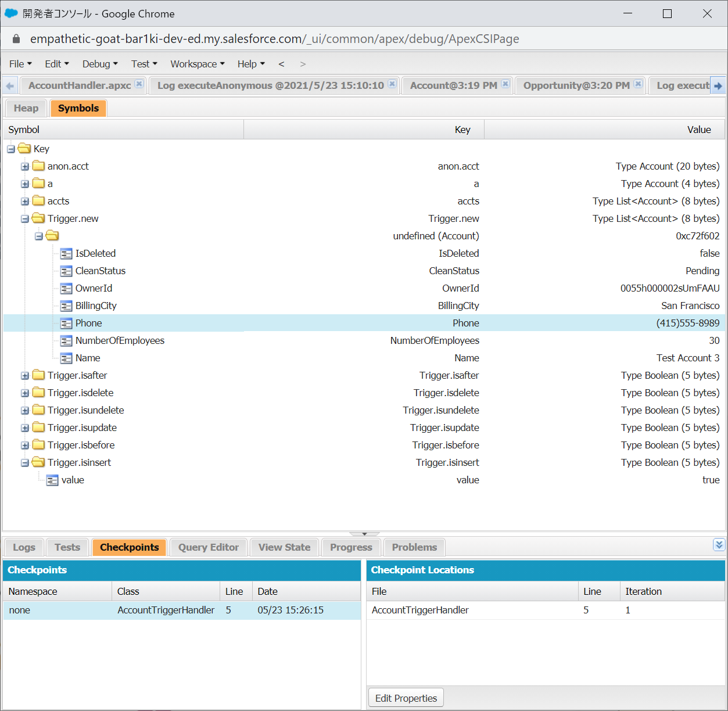
Task: Go back with the < button
Action: point(281,64)
